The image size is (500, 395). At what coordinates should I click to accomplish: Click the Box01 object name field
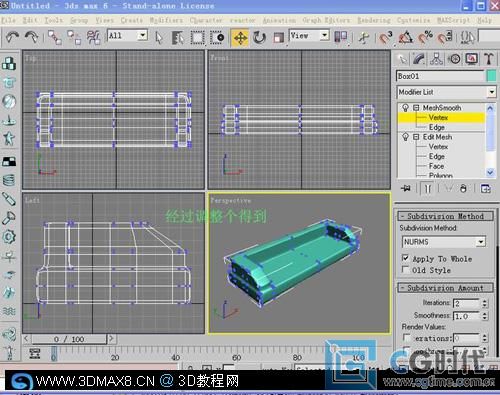(440, 76)
